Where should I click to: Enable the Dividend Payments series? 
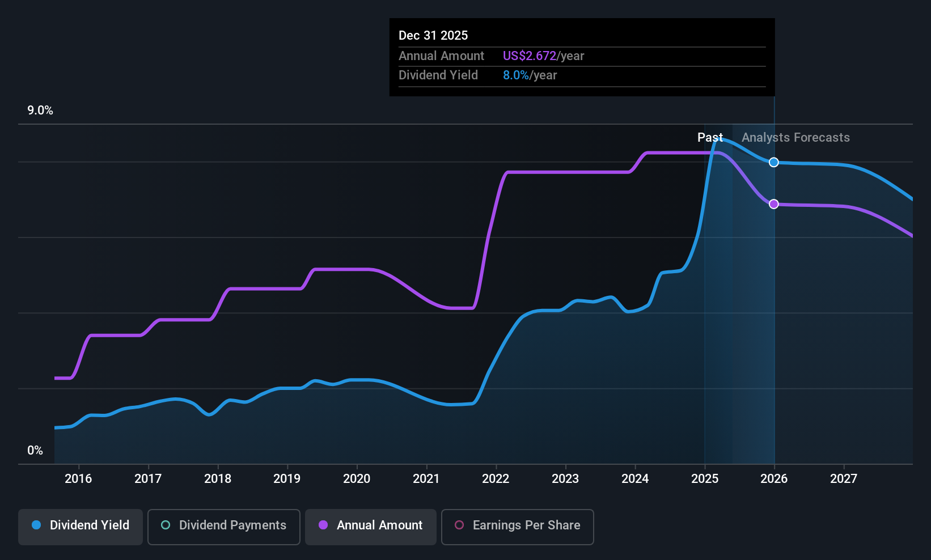click(224, 527)
